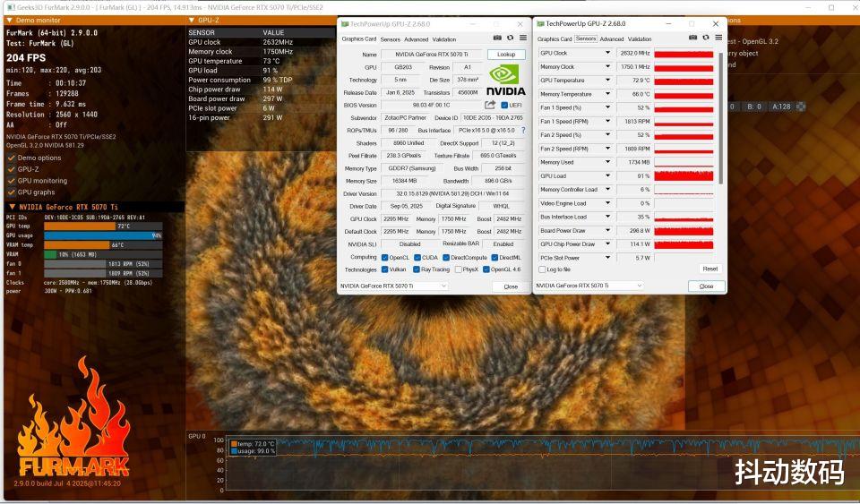Click Close in Graphics Card GPU-Z window
The height and width of the screenshot is (504, 860).
(x=511, y=286)
